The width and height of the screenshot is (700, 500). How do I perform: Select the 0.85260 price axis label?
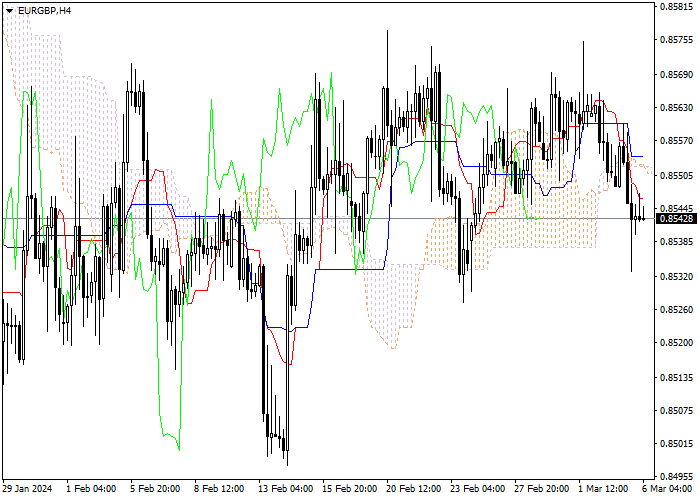[676, 309]
